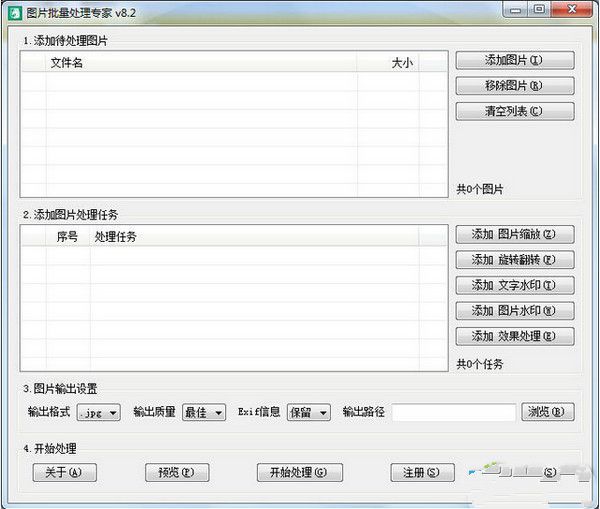The width and height of the screenshot is (600, 509).
Task: Focus the 输出路径 input field
Action: click(454, 413)
